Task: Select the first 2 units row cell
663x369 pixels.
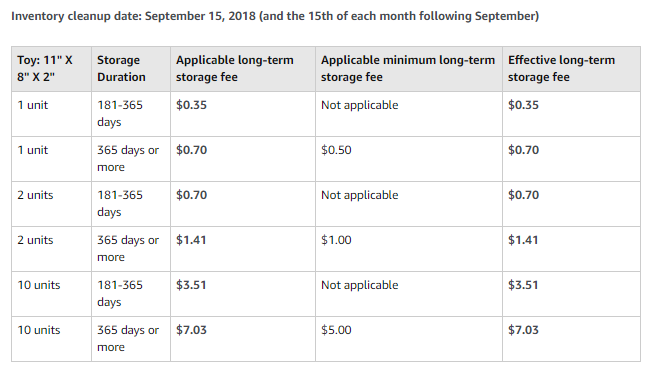Action: [51, 204]
